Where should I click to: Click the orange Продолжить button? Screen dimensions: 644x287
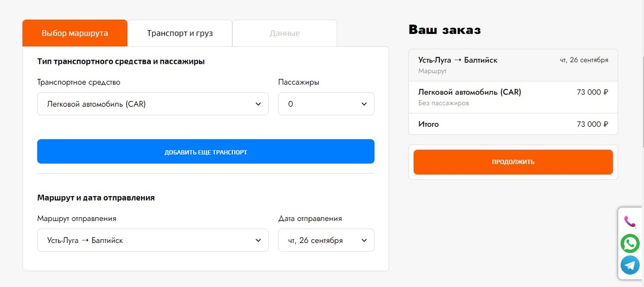point(513,162)
